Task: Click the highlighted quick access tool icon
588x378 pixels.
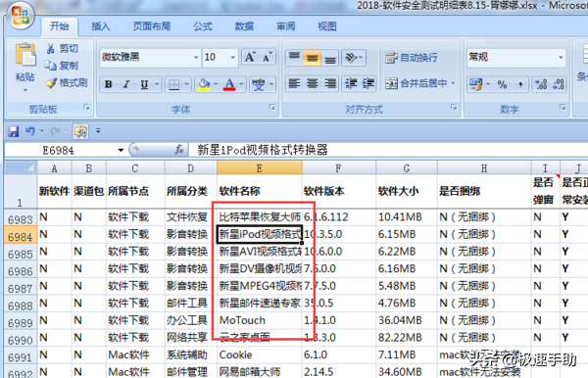Action: click(80, 131)
